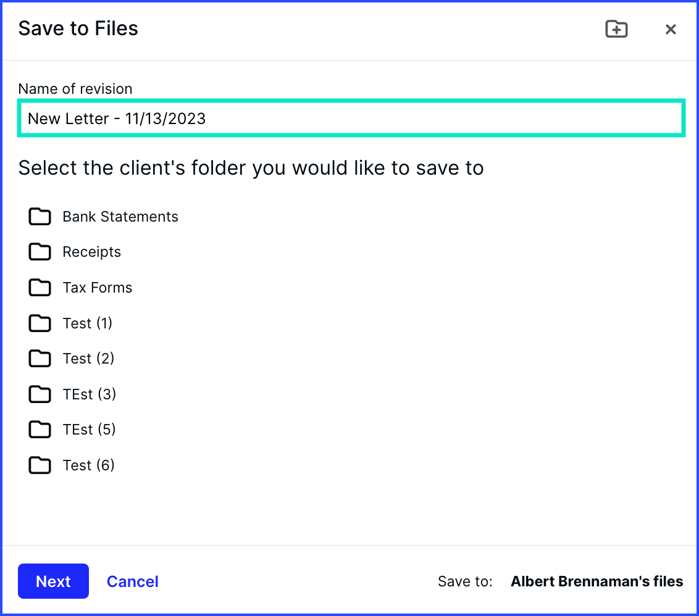The height and width of the screenshot is (616, 699).
Task: Click the new folder icon
Action: pyautogui.click(x=616, y=29)
